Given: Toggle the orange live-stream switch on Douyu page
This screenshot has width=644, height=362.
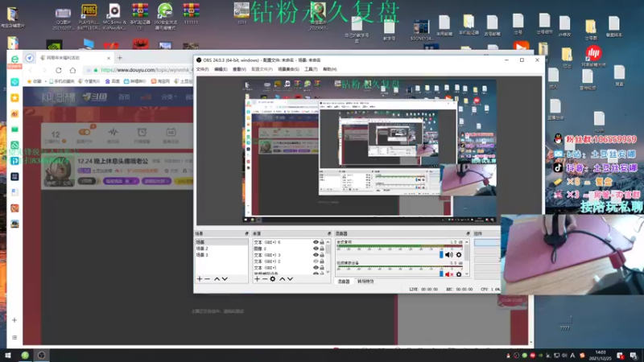Looking at the screenshot, I should (x=85, y=132).
